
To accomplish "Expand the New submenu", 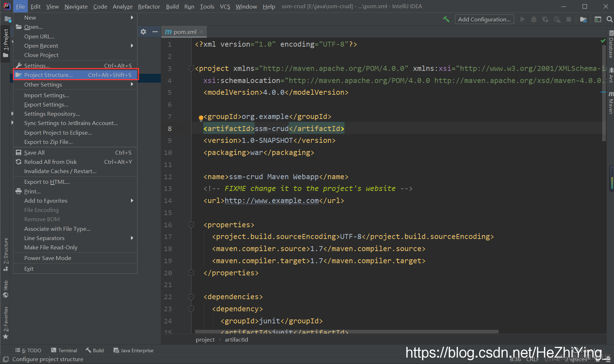I will click(75, 17).
